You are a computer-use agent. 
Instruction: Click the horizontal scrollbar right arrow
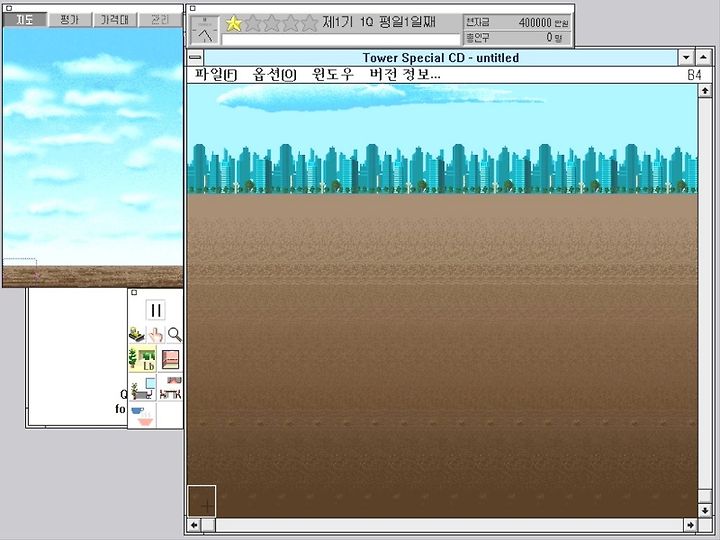pos(690,525)
